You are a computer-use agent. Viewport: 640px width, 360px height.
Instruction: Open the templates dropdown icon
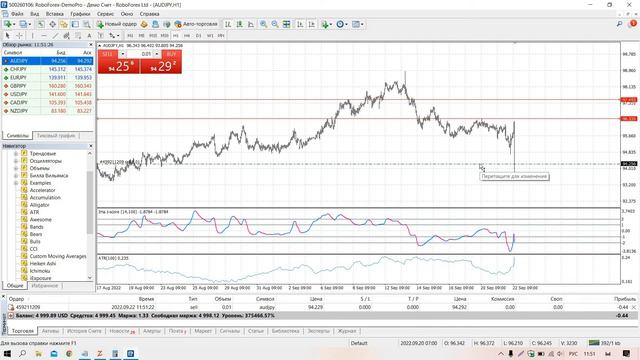(x=358, y=24)
